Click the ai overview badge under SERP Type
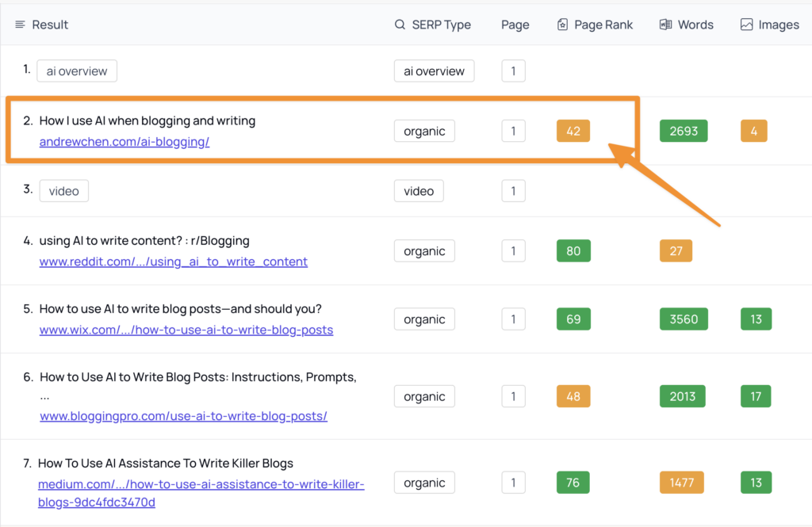 tap(434, 71)
